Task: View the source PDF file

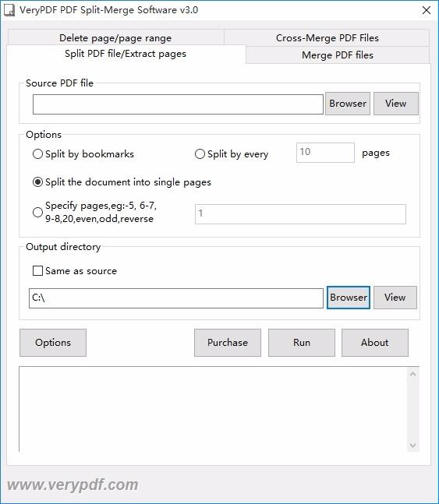Action: tap(396, 104)
